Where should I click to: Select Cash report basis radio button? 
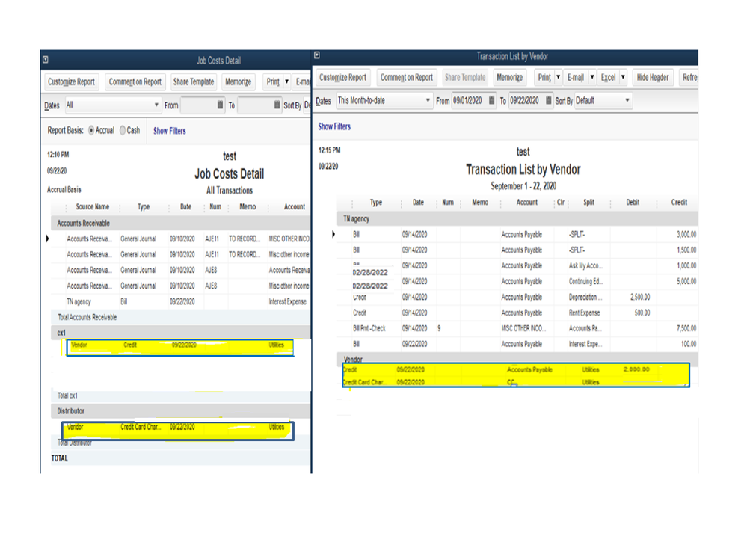pyautogui.click(x=123, y=130)
